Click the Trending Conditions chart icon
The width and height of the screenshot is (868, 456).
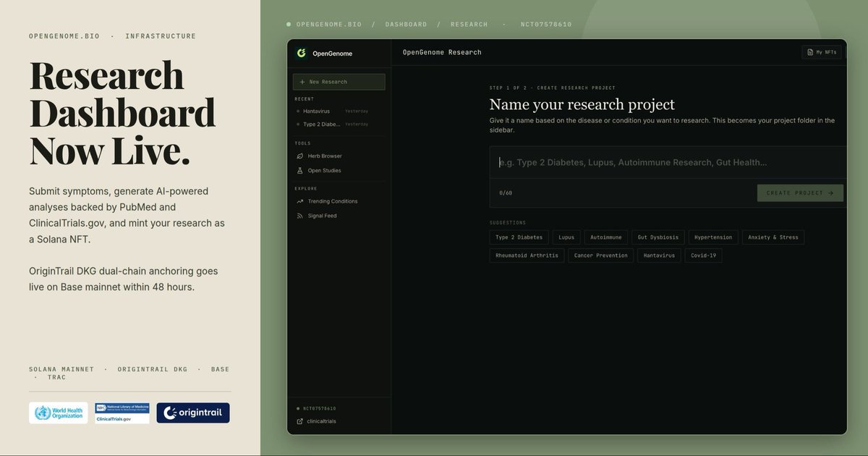tap(300, 201)
